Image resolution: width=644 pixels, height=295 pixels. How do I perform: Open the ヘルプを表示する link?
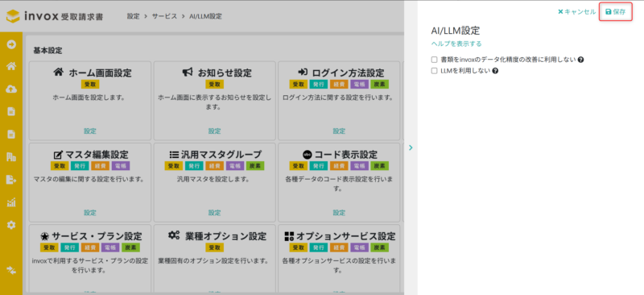coord(456,44)
